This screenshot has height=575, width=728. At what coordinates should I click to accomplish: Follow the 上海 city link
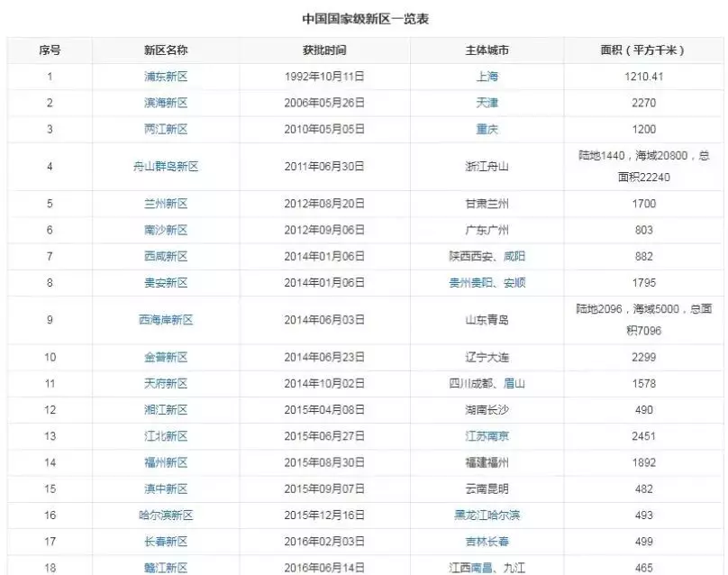[487, 77]
